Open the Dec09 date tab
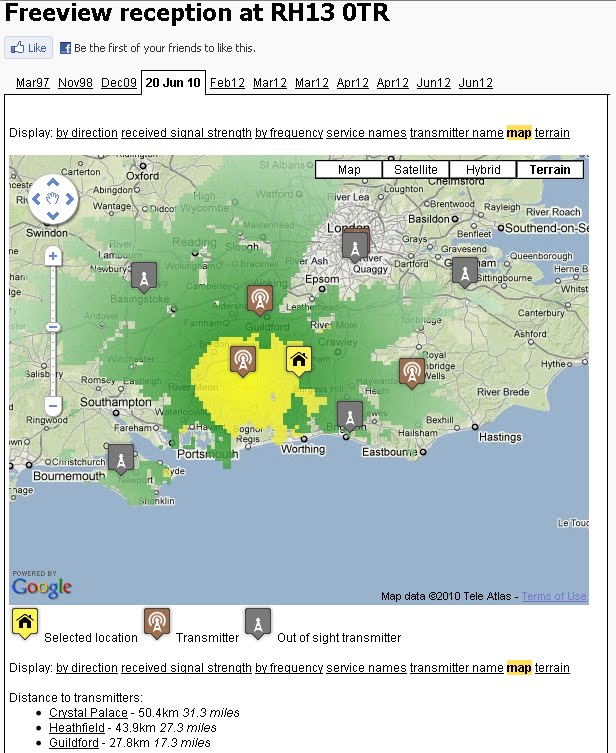 [x=119, y=83]
